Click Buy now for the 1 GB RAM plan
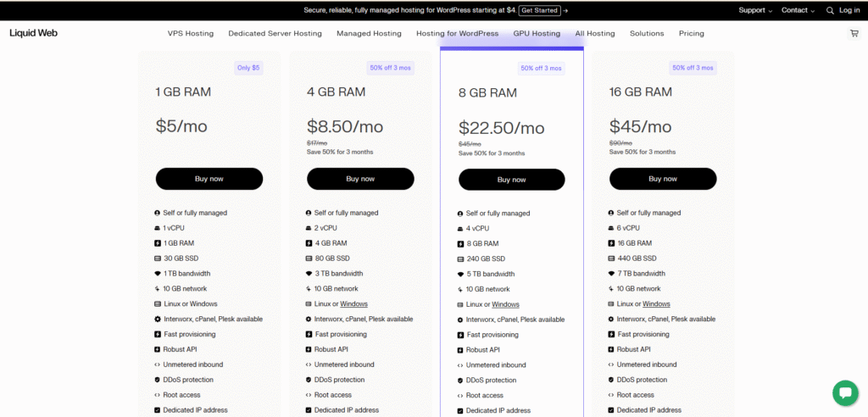 tap(209, 179)
